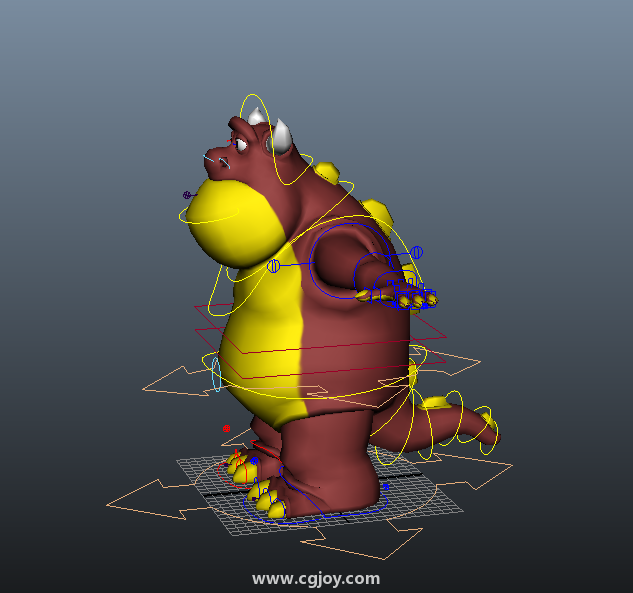Select the blue finger box controls on the hand
The height and width of the screenshot is (593, 633).
412,295
